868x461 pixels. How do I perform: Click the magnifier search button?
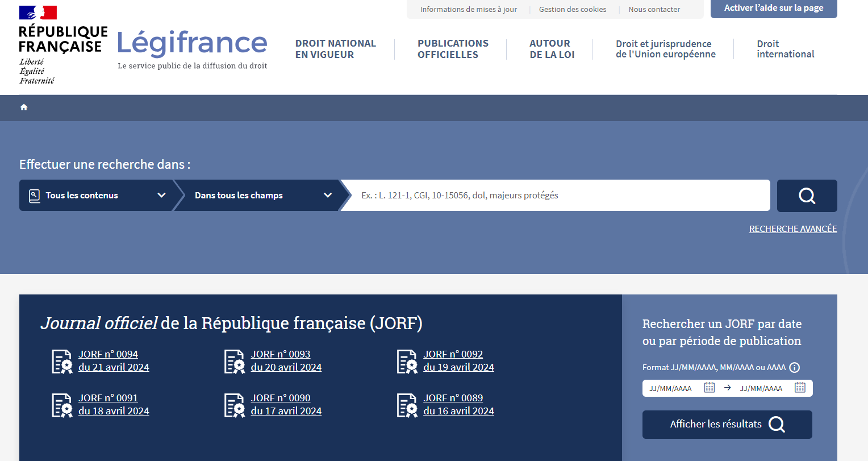pyautogui.click(x=807, y=196)
